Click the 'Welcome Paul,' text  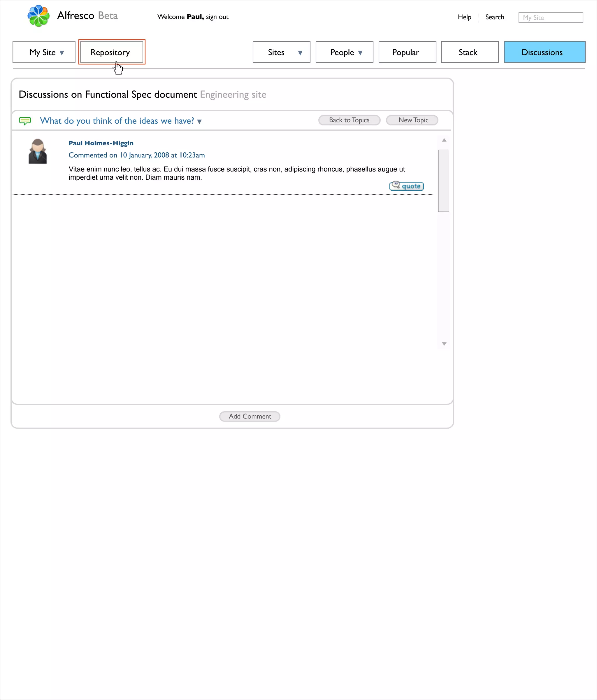coord(181,17)
